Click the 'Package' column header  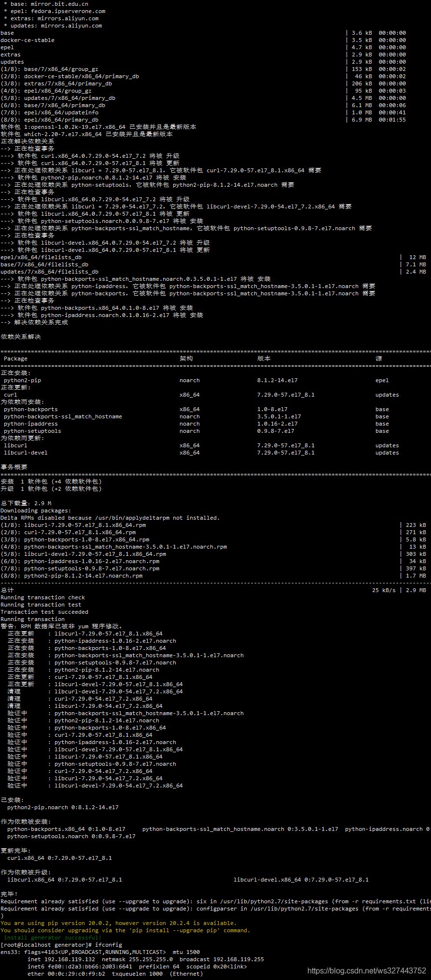15,359
